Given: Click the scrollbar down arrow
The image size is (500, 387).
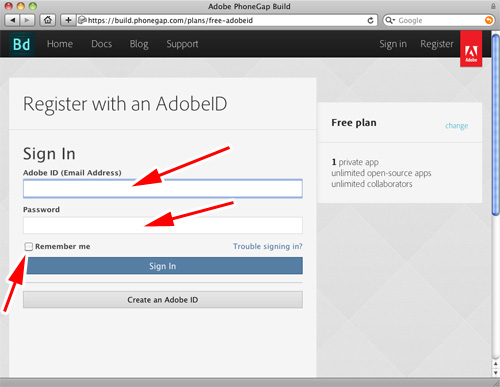Looking at the screenshot, I should click(496, 372).
